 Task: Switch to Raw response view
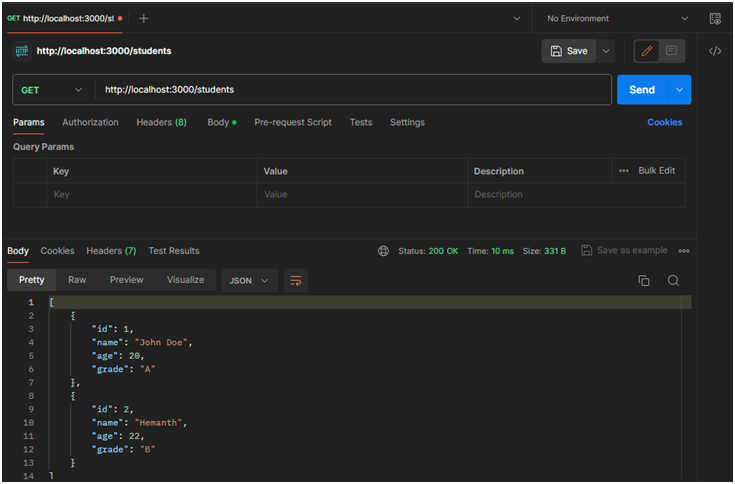[x=77, y=280]
